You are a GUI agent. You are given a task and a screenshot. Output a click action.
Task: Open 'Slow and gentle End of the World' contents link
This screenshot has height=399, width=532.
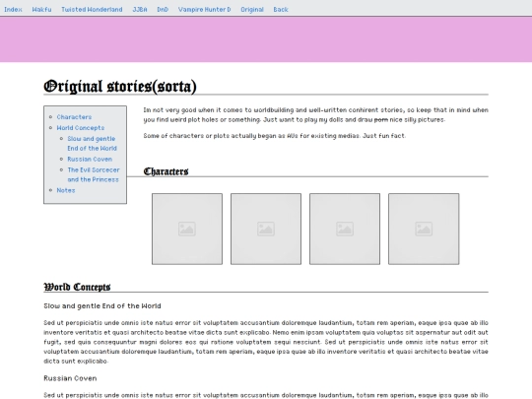92,144
